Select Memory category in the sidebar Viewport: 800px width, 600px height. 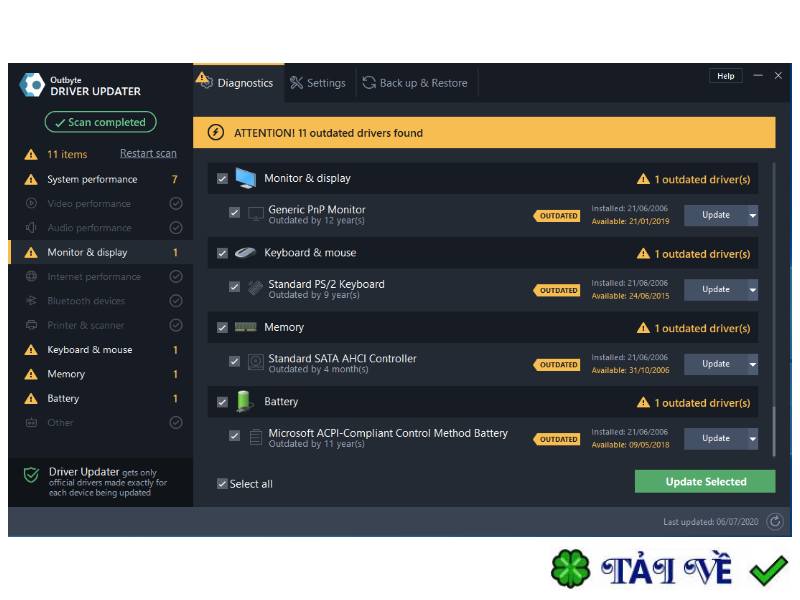coord(101,374)
